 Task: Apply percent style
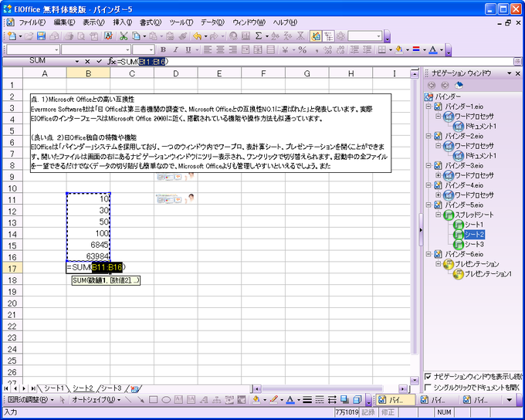pyautogui.click(x=303, y=50)
